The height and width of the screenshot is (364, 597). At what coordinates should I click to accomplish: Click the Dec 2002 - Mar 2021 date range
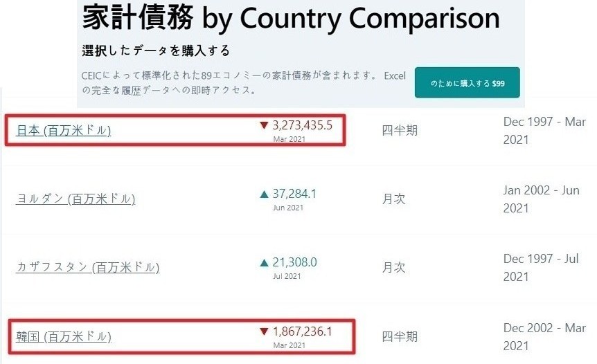[x=544, y=337]
